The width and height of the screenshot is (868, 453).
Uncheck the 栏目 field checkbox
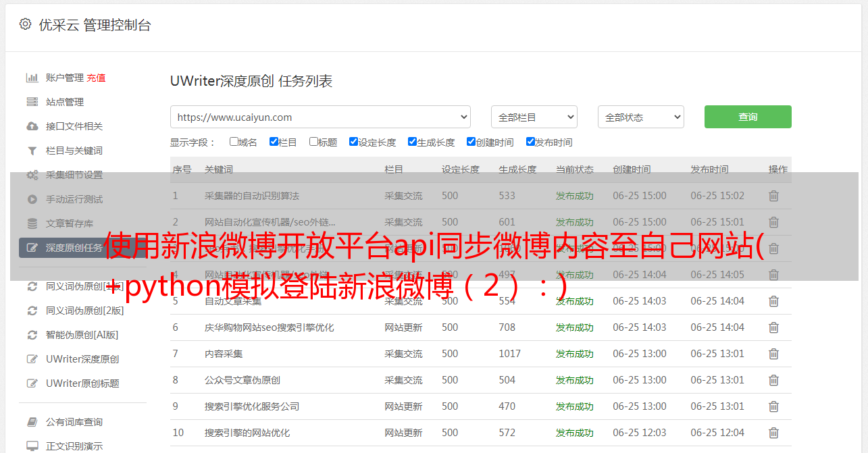[274, 142]
